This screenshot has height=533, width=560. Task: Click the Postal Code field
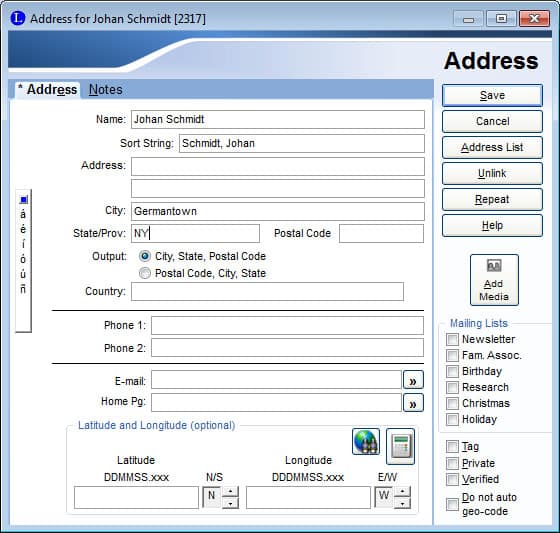pos(381,234)
